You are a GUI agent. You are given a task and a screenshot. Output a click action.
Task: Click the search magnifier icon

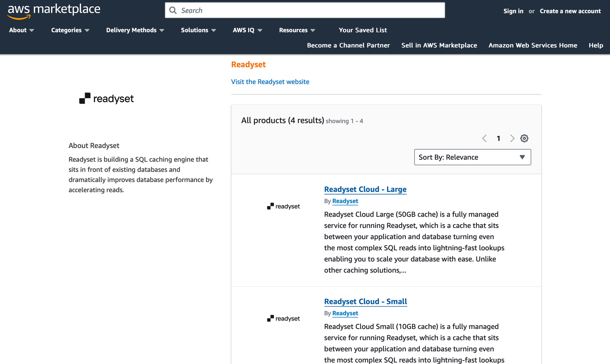[x=173, y=10]
